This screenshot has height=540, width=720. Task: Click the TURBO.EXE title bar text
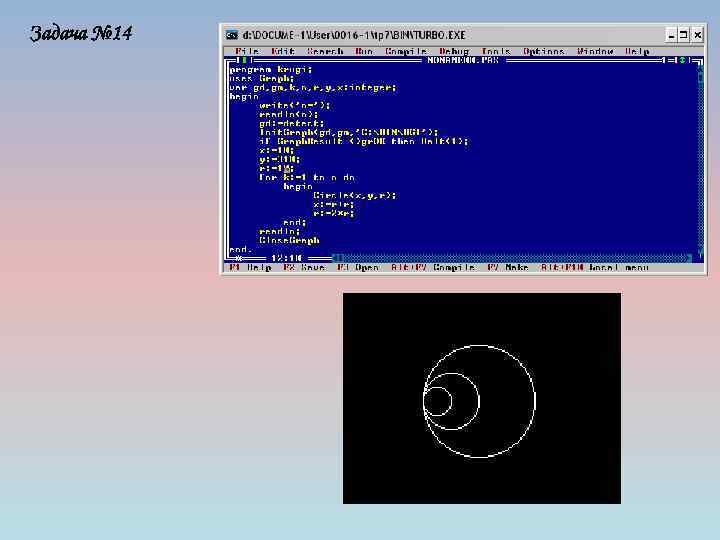(354, 35)
